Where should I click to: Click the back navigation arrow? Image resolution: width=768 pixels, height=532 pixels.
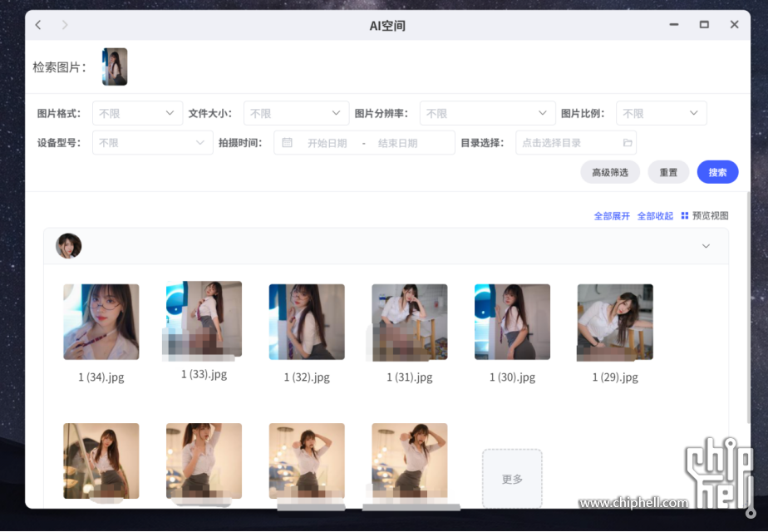pos(38,25)
